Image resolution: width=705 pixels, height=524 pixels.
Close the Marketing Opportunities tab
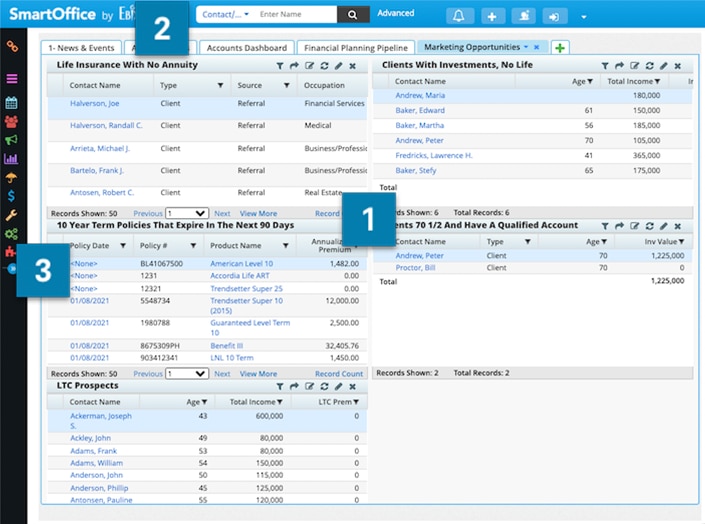click(536, 47)
